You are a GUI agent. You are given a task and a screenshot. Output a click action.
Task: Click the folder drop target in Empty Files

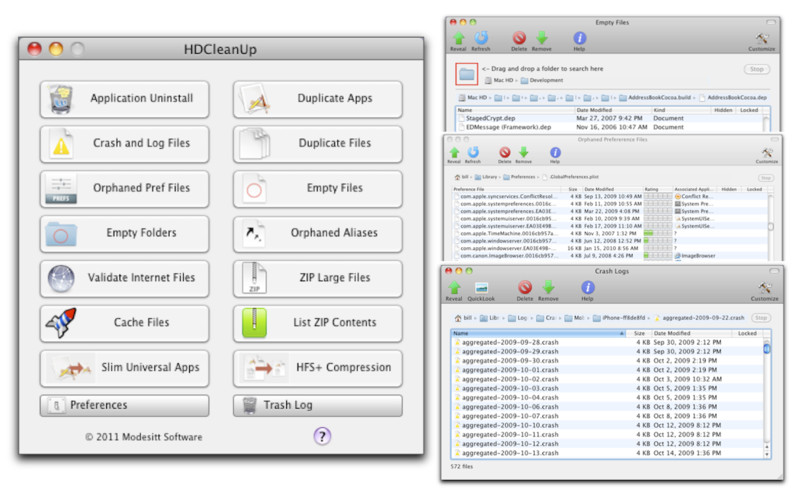466,74
